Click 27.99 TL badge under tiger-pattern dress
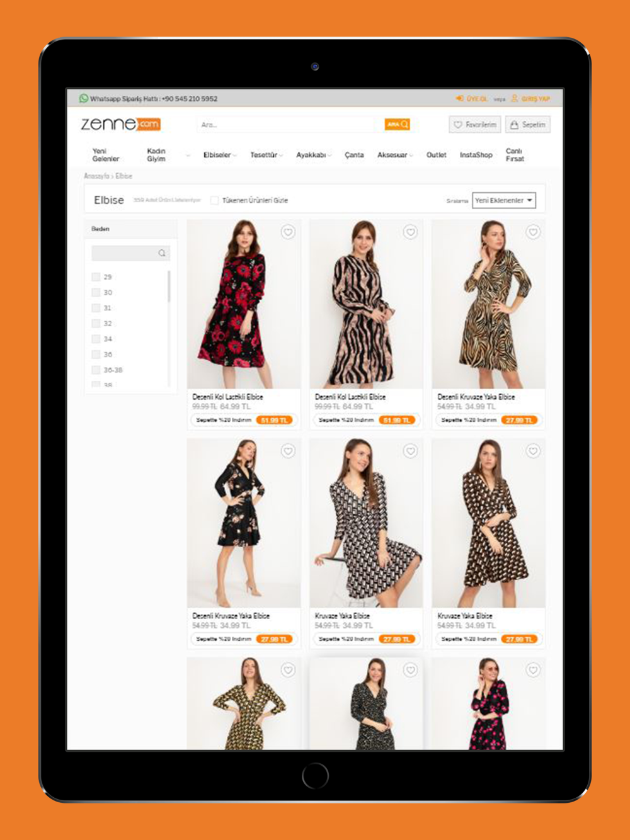 [x=519, y=420]
